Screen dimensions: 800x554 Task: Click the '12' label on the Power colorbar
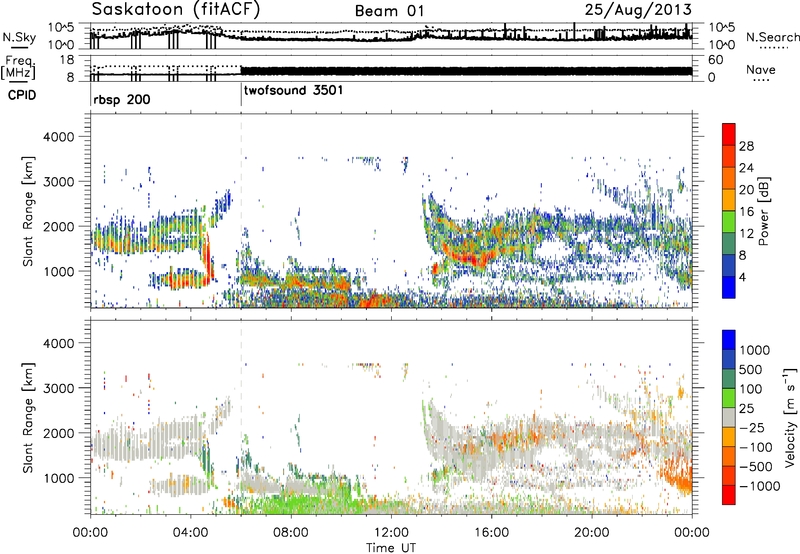coord(746,234)
